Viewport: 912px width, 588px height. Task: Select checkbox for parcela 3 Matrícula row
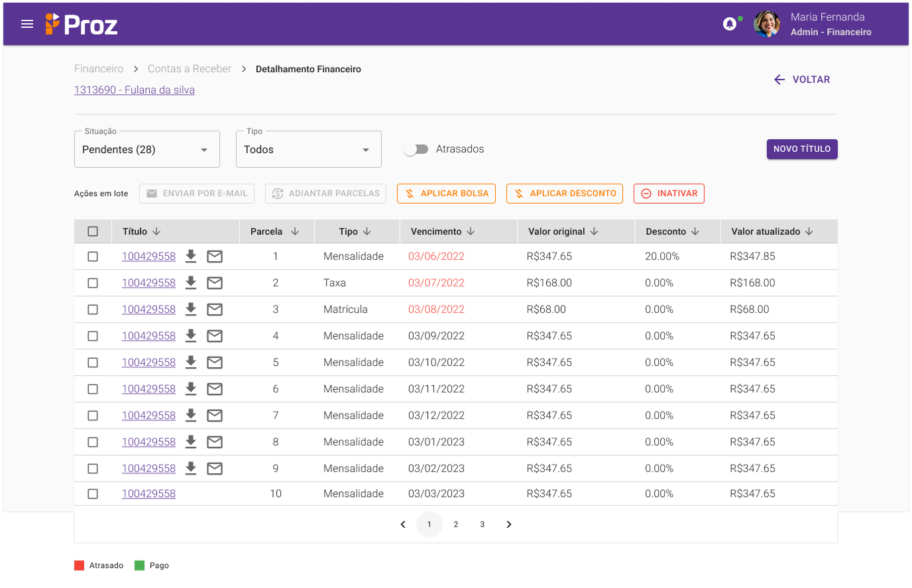tap(93, 310)
